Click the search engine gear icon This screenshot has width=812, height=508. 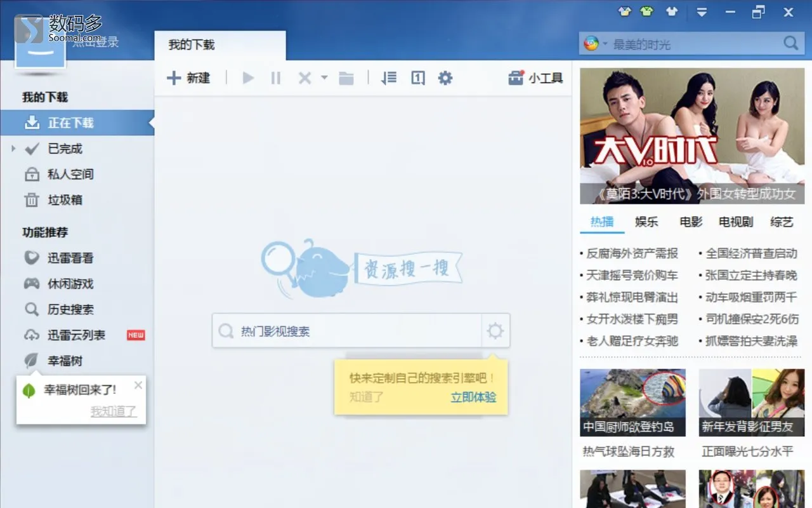[x=495, y=331]
